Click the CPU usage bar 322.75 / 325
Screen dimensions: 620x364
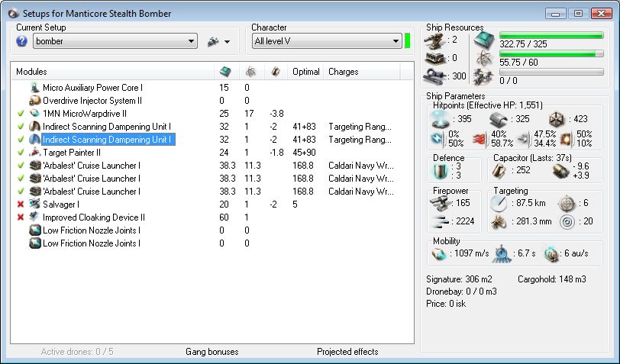(x=551, y=36)
